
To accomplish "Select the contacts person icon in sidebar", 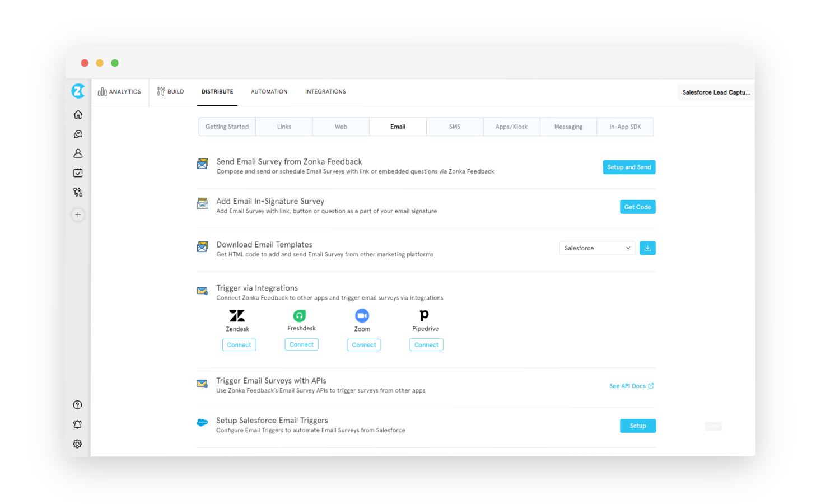I will (78, 153).
